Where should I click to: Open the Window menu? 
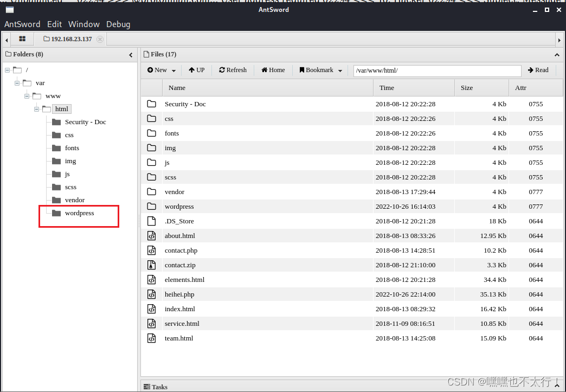click(x=83, y=24)
